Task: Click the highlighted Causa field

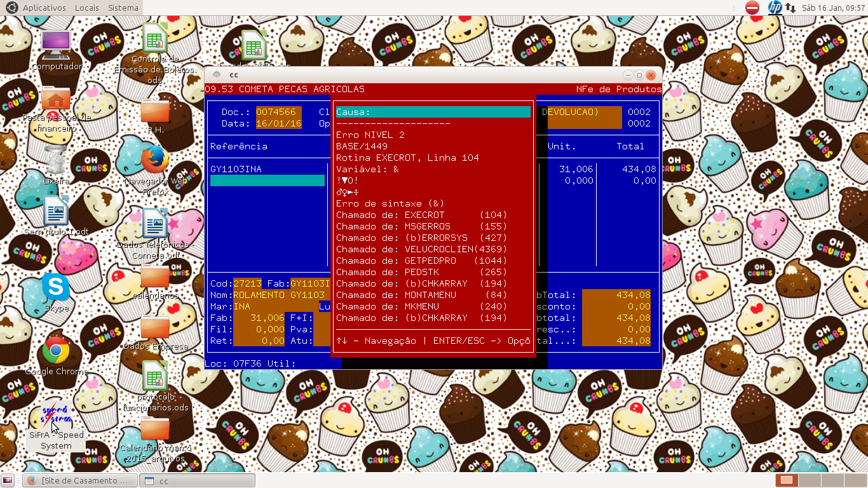Action: click(x=433, y=112)
